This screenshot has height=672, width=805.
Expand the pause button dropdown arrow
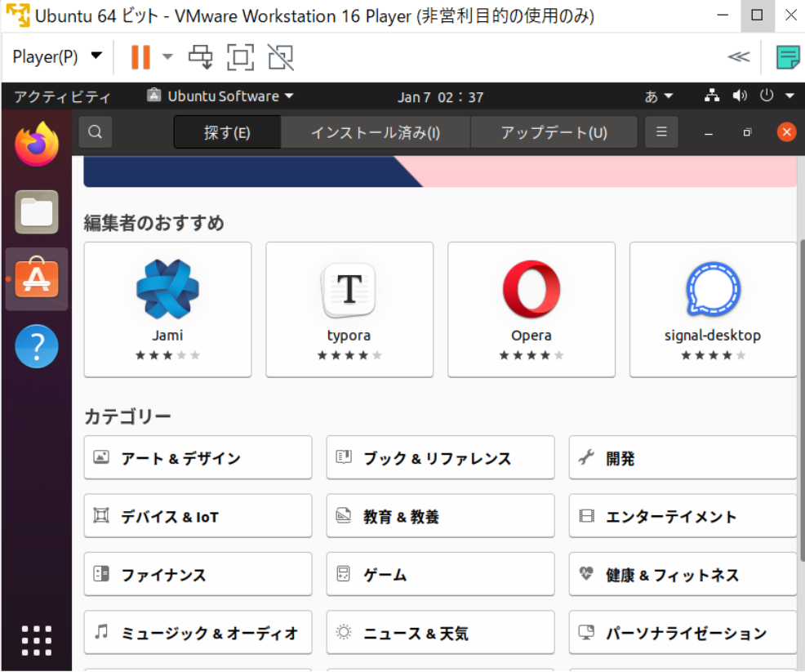(x=167, y=56)
